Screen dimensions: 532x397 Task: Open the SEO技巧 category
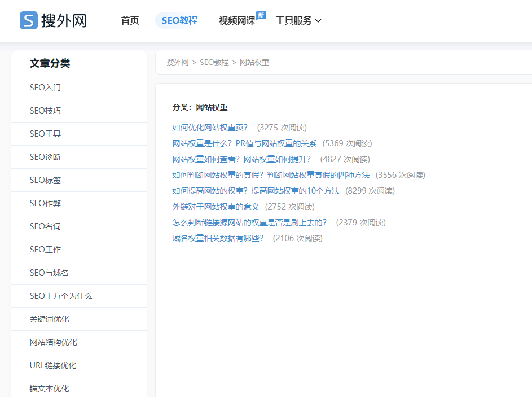[x=79, y=111]
